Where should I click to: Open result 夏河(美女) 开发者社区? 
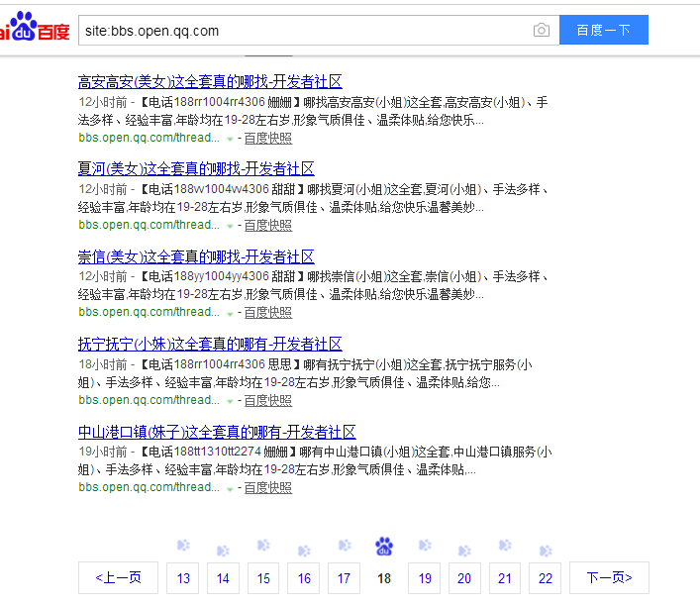tap(196, 168)
